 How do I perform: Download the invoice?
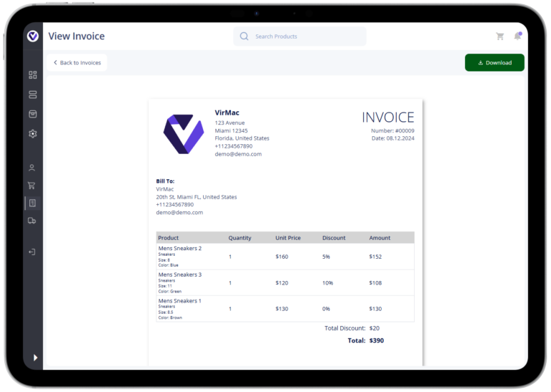pyautogui.click(x=494, y=62)
